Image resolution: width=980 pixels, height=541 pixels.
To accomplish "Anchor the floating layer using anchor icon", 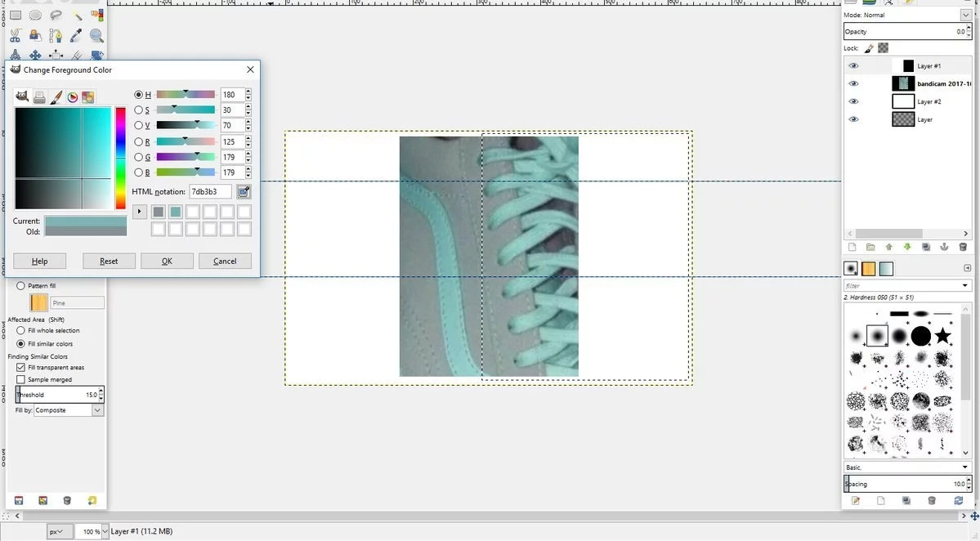I will coord(944,248).
